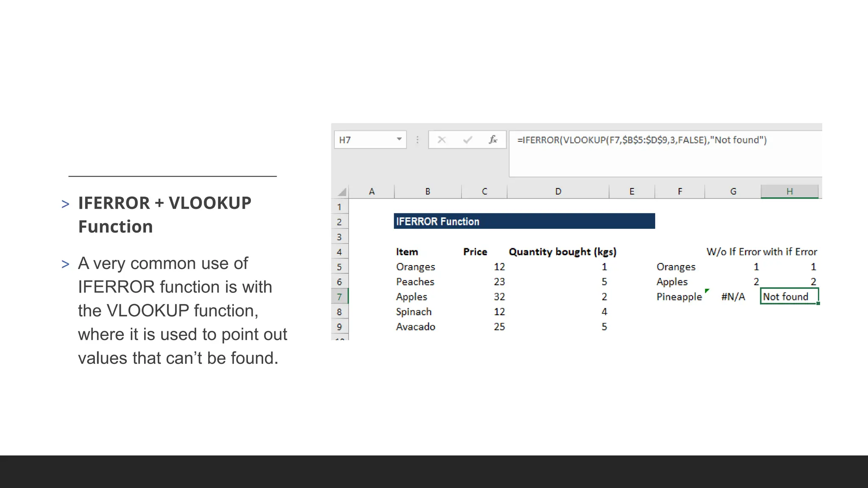
Task: Click the "IFERROR Function" title cell
Action: tap(524, 221)
